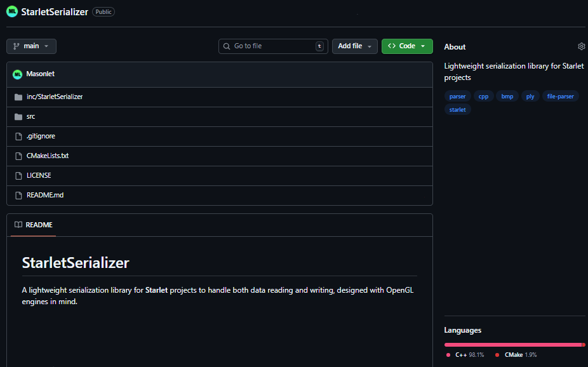
Task: Open the CMakeLists.txt file
Action: tap(47, 156)
